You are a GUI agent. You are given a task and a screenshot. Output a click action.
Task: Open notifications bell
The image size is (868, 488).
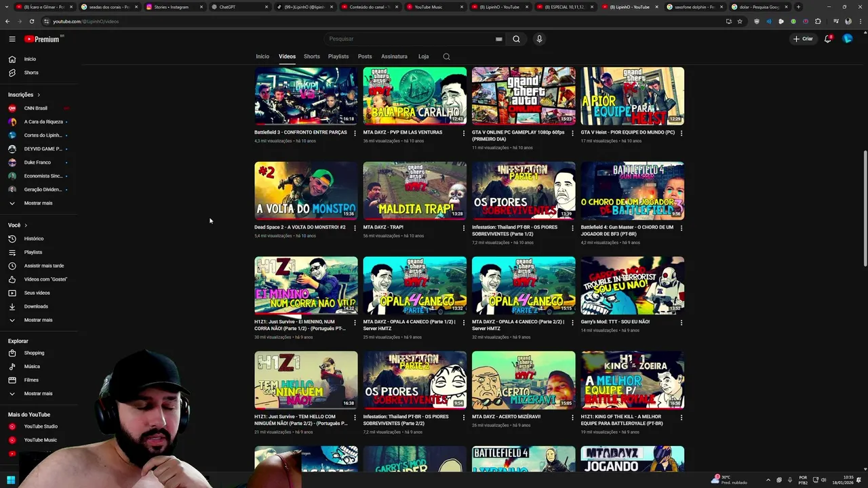coord(828,39)
